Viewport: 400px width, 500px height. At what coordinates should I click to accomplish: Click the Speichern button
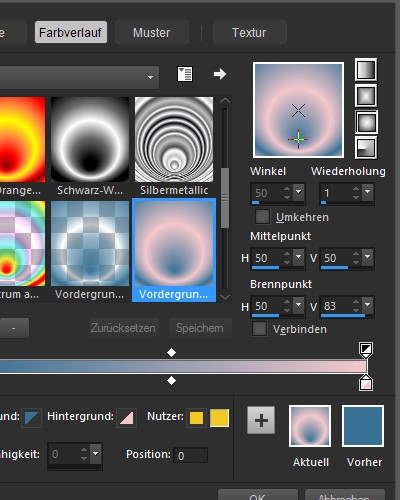point(200,328)
